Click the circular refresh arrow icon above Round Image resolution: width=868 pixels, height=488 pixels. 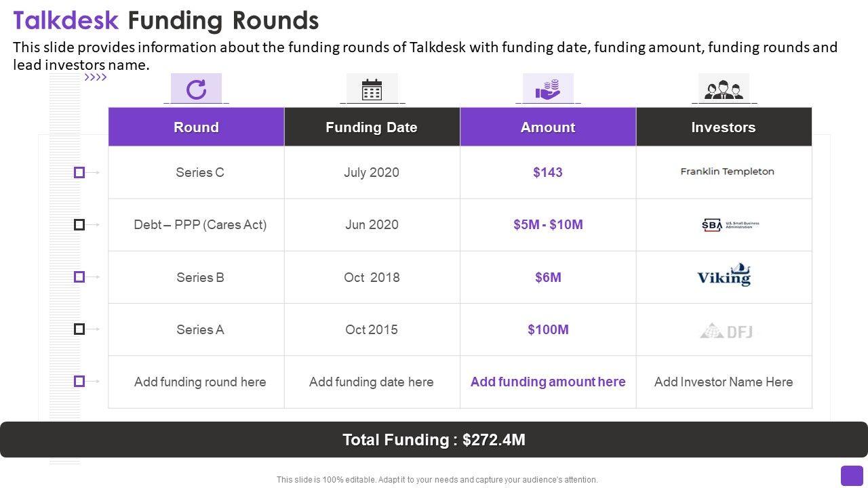(196, 89)
